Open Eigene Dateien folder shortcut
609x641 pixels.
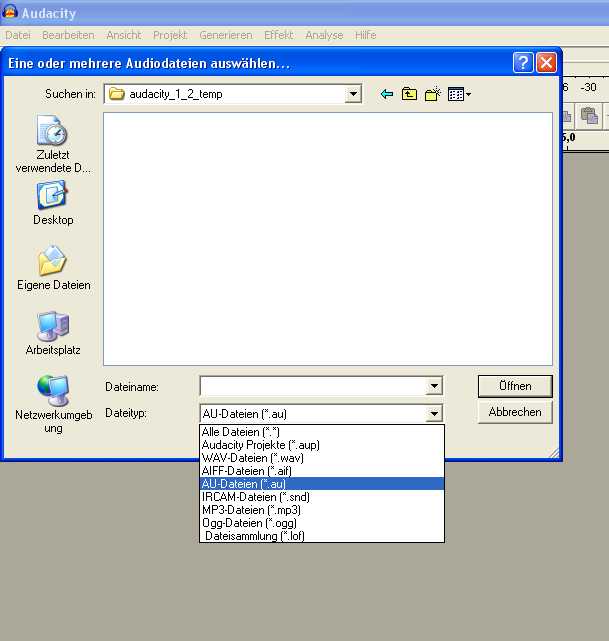coord(54,268)
